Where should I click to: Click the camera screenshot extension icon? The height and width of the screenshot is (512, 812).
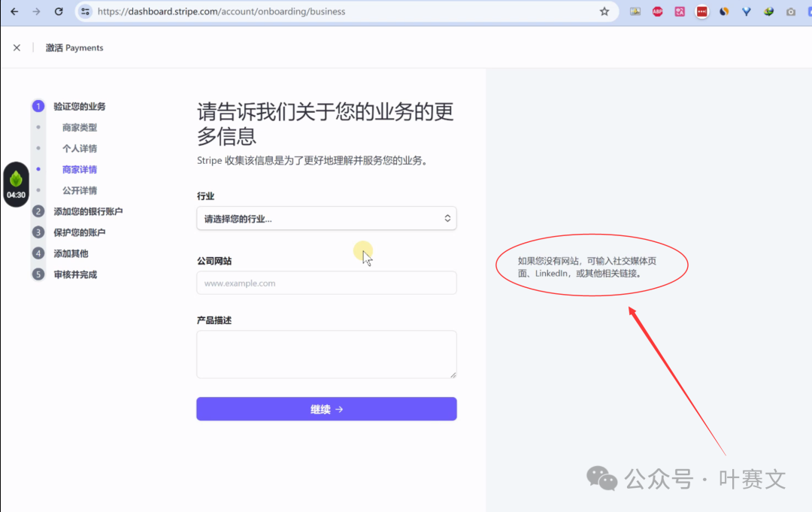(x=791, y=12)
